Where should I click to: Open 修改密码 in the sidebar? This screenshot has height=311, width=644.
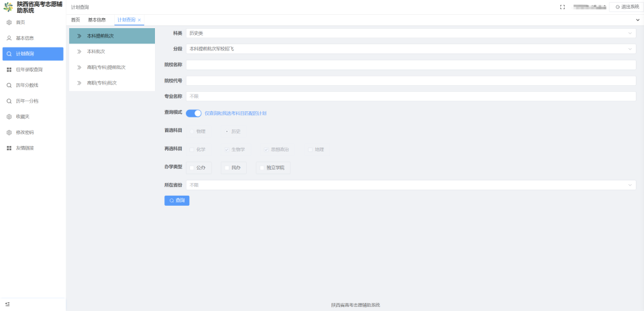tap(33, 133)
